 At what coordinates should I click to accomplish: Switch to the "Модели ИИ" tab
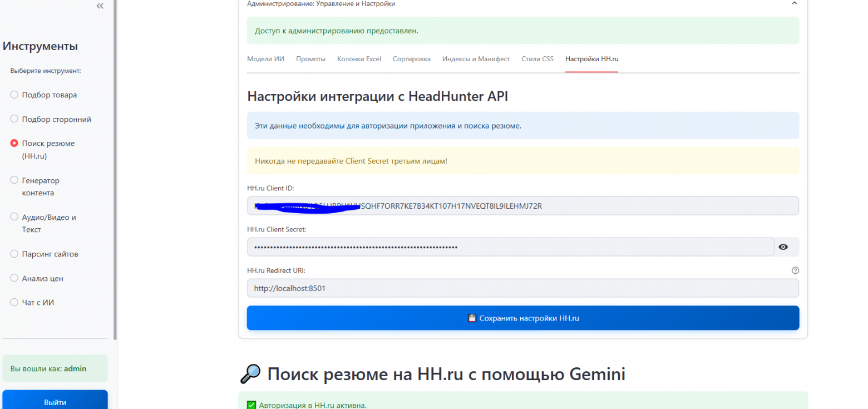pyautogui.click(x=265, y=58)
